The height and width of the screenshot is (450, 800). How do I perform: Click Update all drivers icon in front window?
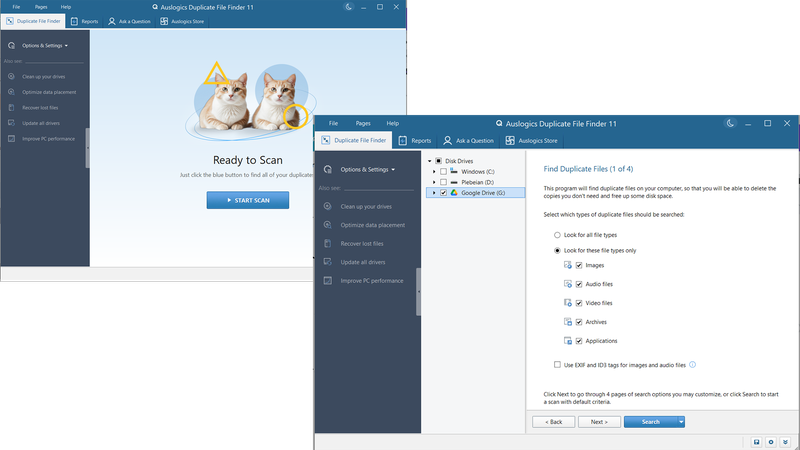(328, 262)
